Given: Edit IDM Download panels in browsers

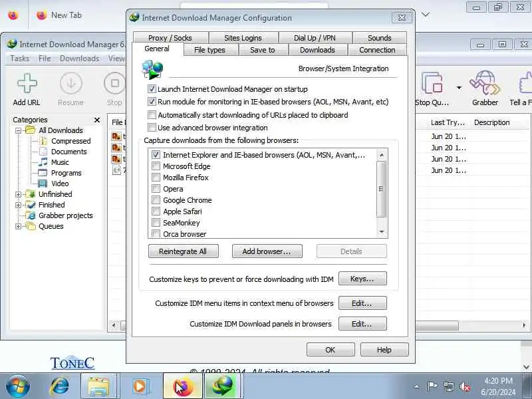Looking at the screenshot, I should coord(362,324).
